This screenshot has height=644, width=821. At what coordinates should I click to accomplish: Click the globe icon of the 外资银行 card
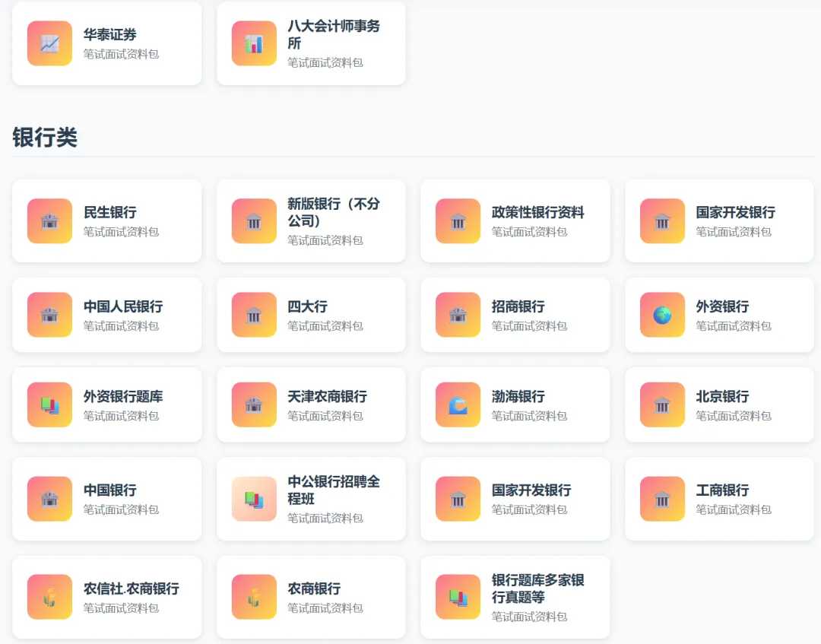pos(662,315)
